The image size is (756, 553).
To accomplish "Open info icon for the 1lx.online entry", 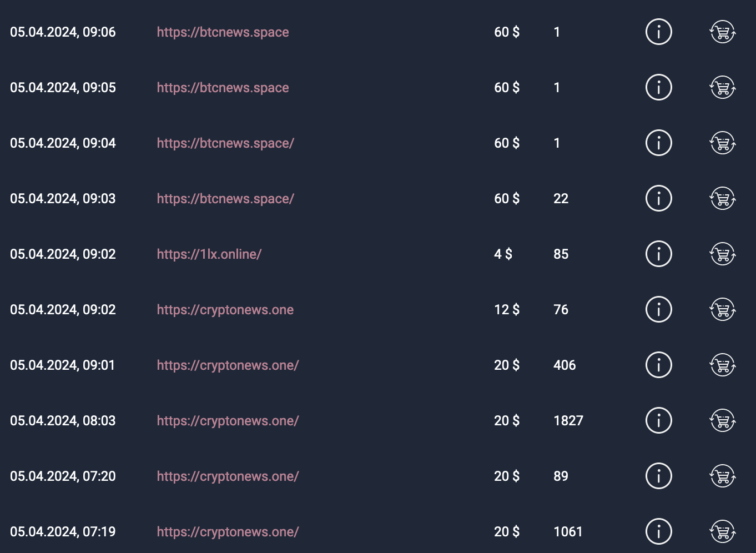I will (x=659, y=254).
